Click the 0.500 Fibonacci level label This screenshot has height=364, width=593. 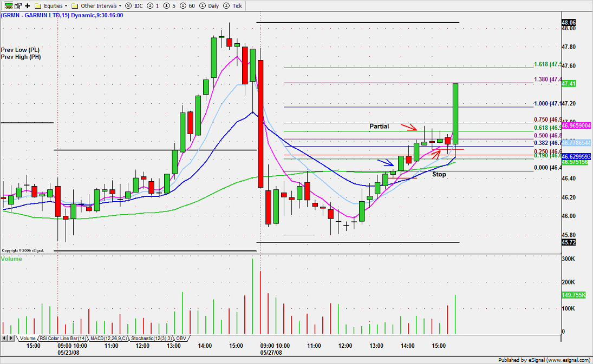pyautogui.click(x=548, y=136)
